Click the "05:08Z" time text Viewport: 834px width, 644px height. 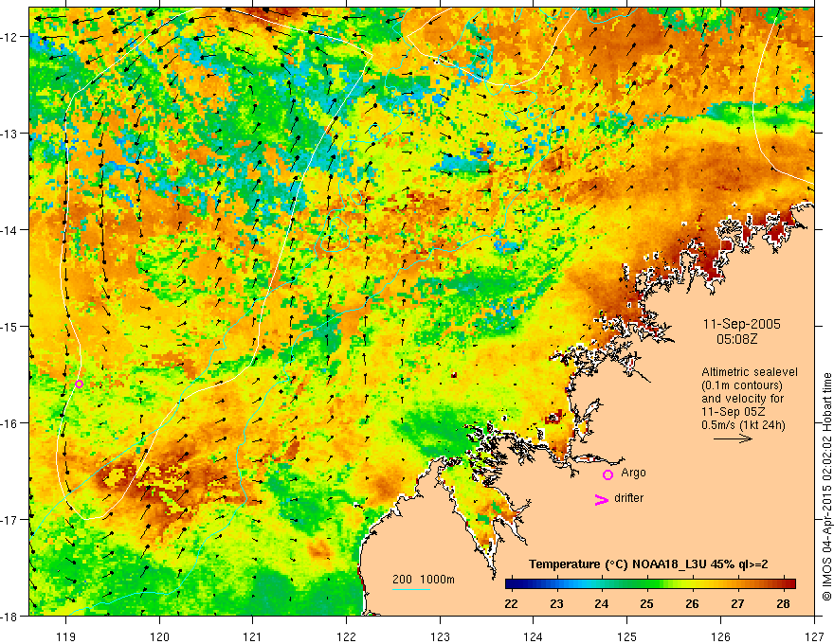736,338
